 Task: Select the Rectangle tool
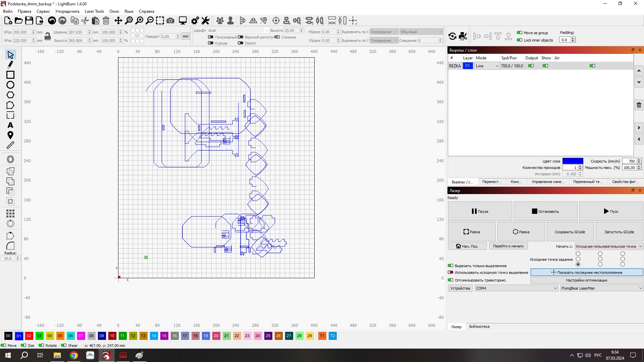pos(10,75)
